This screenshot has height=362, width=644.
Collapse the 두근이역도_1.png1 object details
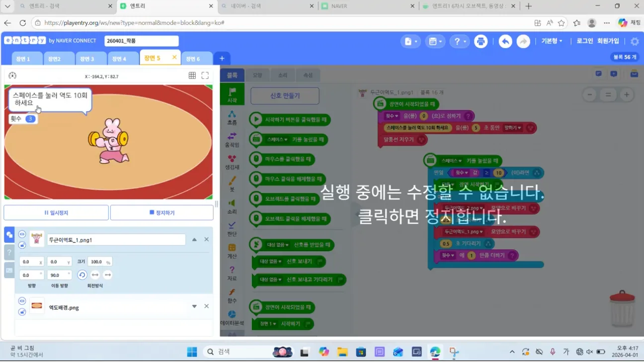194,239
